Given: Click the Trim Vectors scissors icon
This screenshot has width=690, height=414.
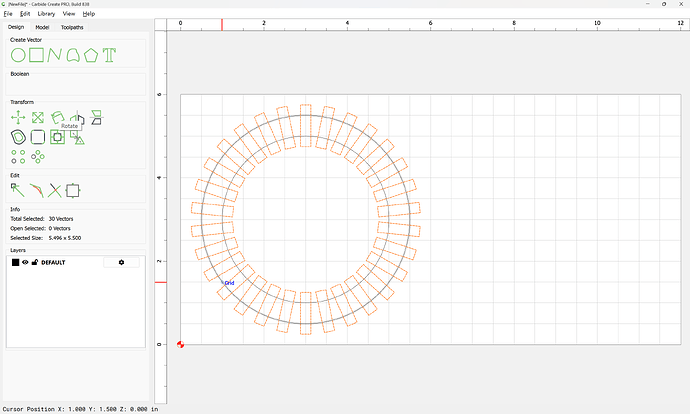Looking at the screenshot, I should pyautogui.click(x=54, y=189).
